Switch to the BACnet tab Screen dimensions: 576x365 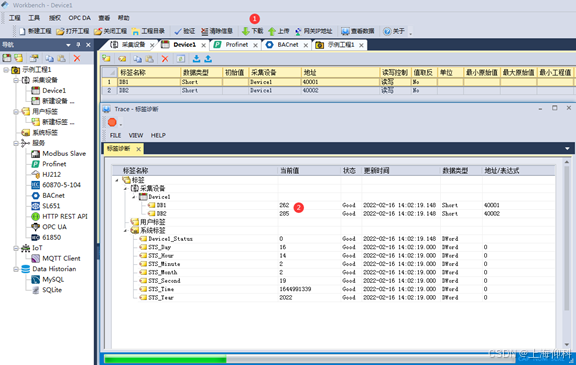click(x=287, y=45)
